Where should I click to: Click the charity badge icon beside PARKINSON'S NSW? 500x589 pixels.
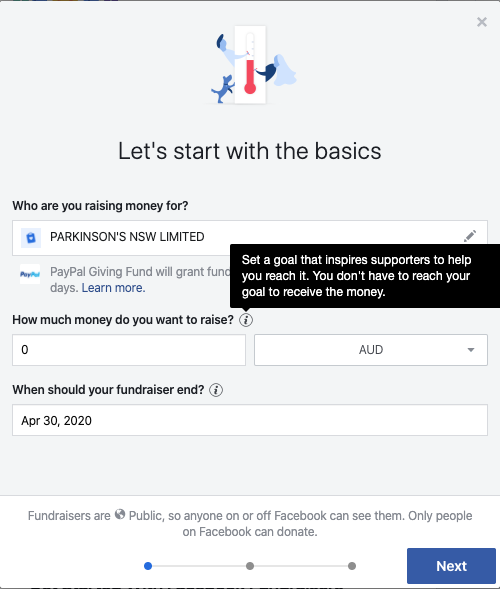coord(31,237)
